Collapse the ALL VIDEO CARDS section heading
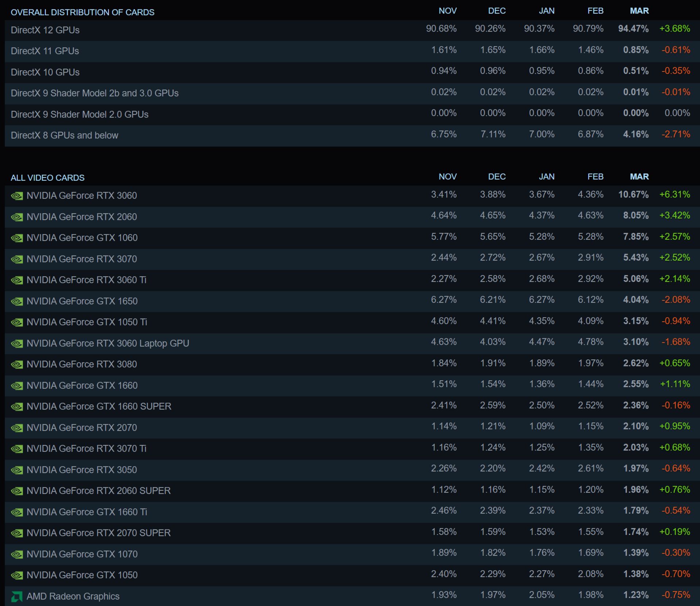This screenshot has width=700, height=606. pyautogui.click(x=47, y=178)
